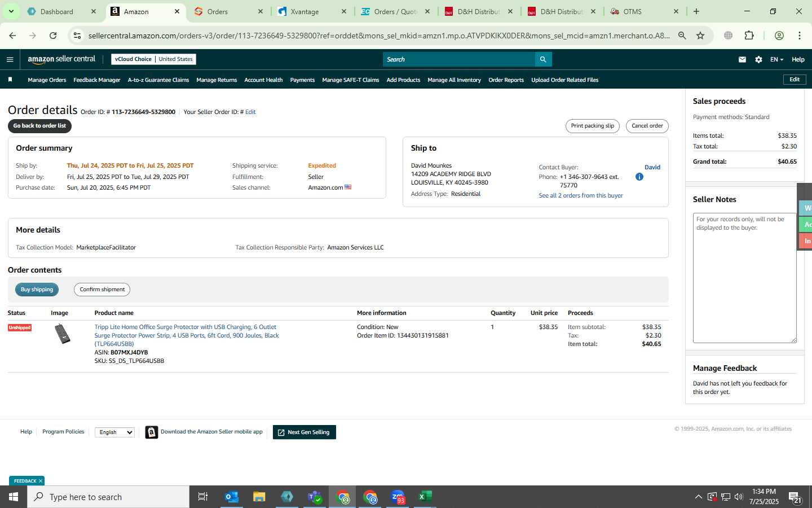Viewport: 812px width, 508px height.
Task: Open Feedback Manager menu
Action: point(96,80)
